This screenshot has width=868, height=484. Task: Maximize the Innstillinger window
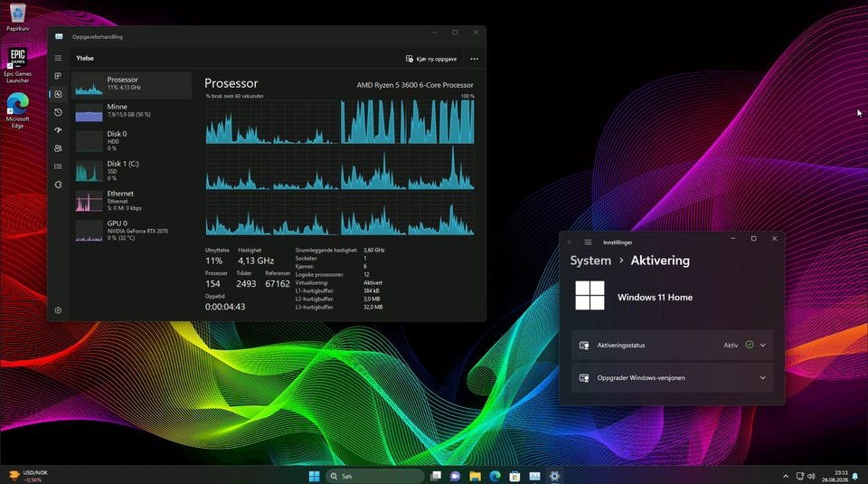coord(753,239)
